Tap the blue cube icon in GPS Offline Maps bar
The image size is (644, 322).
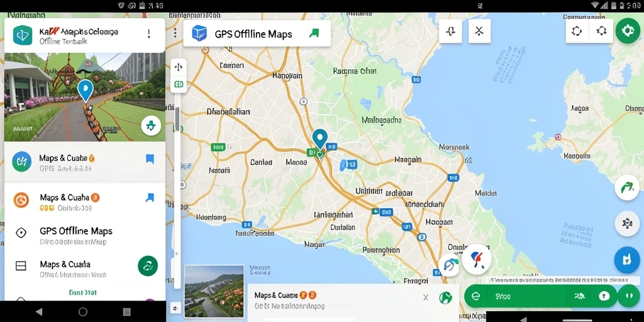(x=199, y=33)
